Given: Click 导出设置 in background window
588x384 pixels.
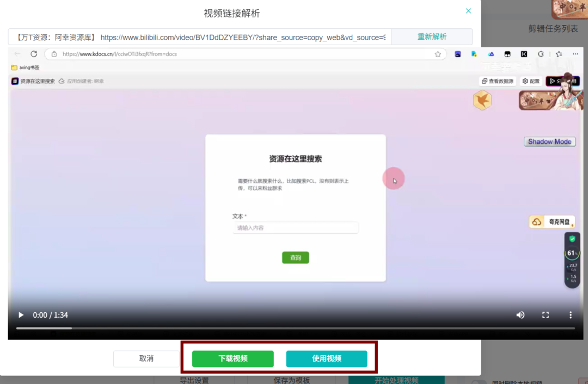Looking at the screenshot, I should click(194, 380).
